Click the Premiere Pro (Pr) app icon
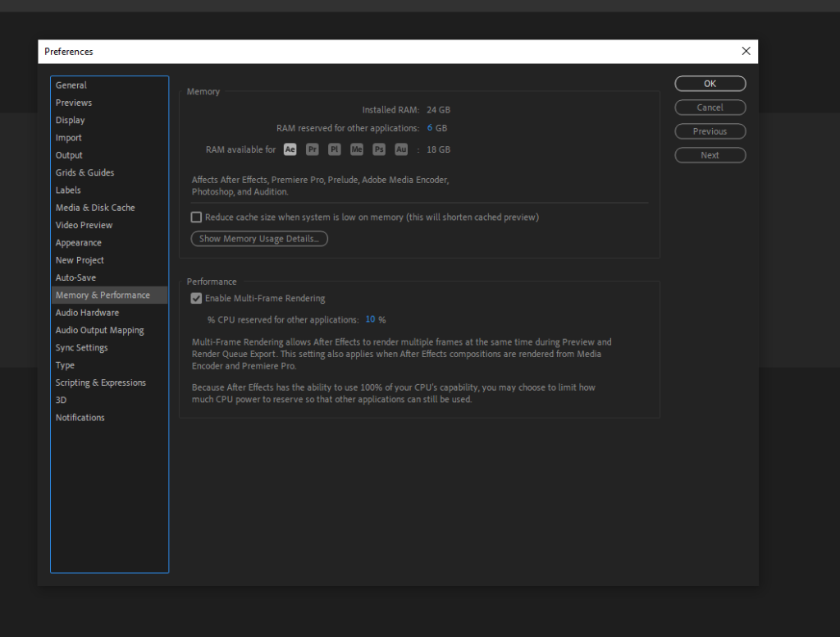Screen dimensions: 840x637 tap(312, 149)
